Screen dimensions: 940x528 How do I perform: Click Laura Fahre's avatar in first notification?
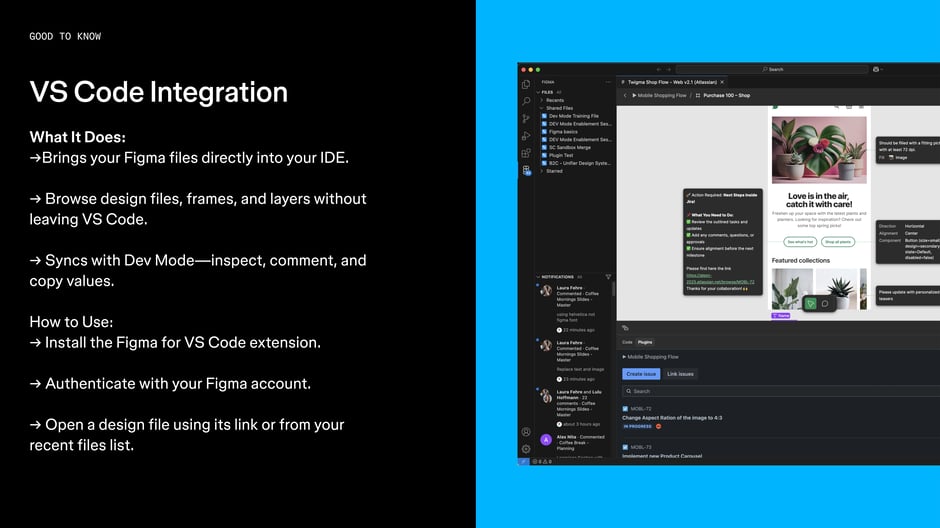click(x=546, y=291)
